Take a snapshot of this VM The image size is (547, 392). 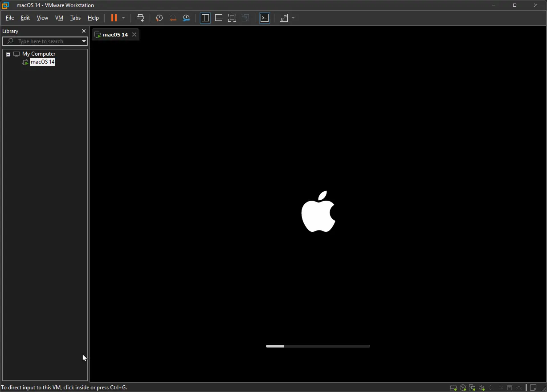pos(159,18)
